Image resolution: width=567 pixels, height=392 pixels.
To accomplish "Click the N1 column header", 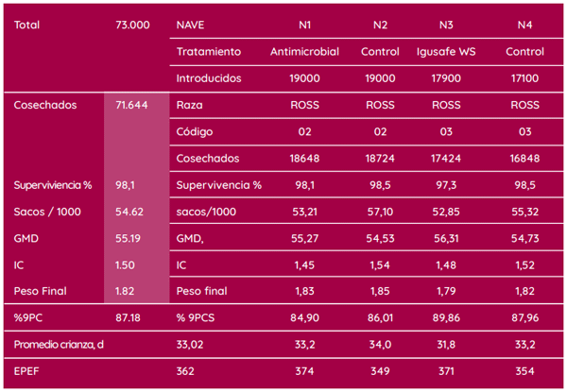I will [304, 24].
